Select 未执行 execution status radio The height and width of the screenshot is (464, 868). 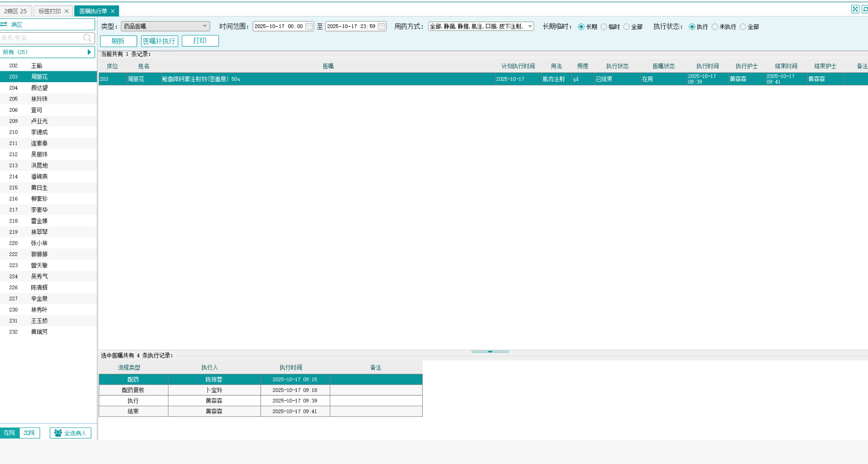click(715, 27)
